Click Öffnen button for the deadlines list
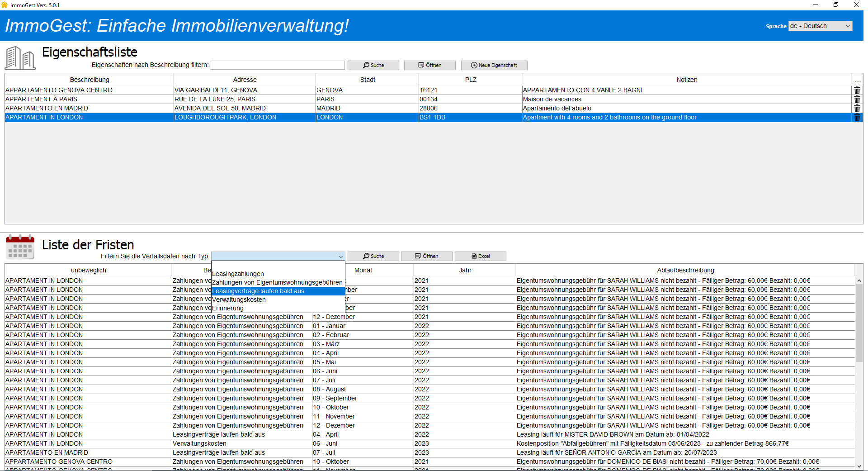 [427, 256]
